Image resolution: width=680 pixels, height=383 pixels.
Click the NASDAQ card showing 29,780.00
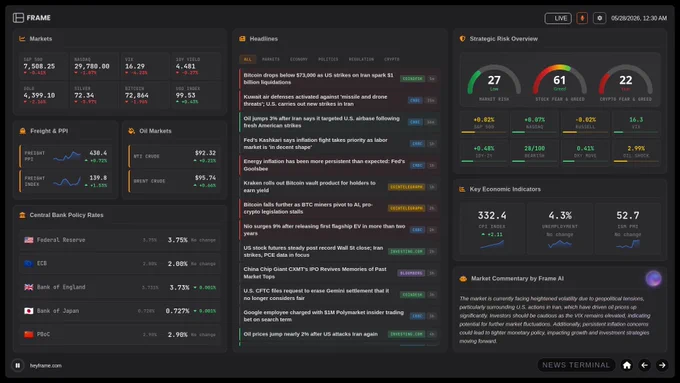pyautogui.click(x=94, y=66)
